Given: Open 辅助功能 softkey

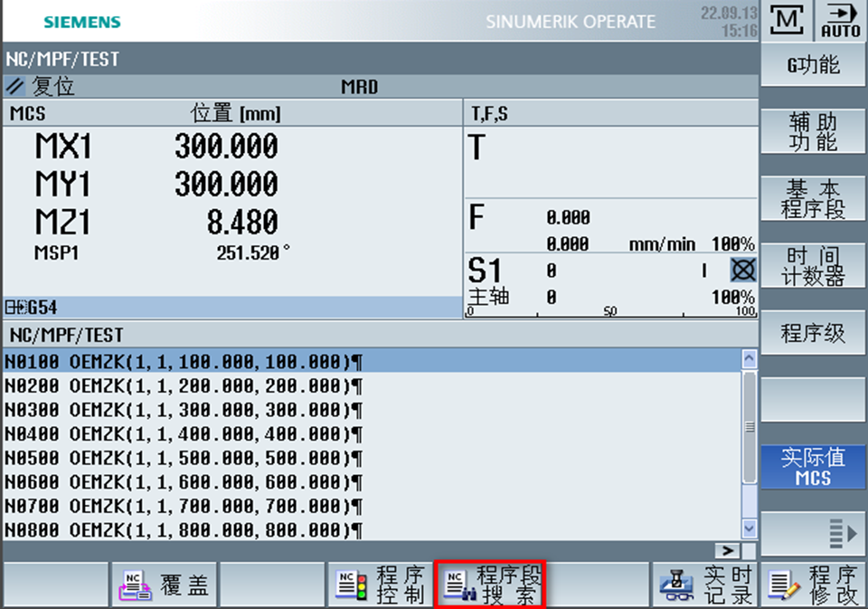Looking at the screenshot, I should pyautogui.click(x=813, y=131).
